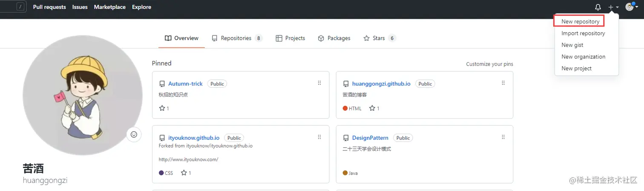Click the Repositories count badge 8
Viewport: 644px width, 191px height.
(x=259, y=38)
